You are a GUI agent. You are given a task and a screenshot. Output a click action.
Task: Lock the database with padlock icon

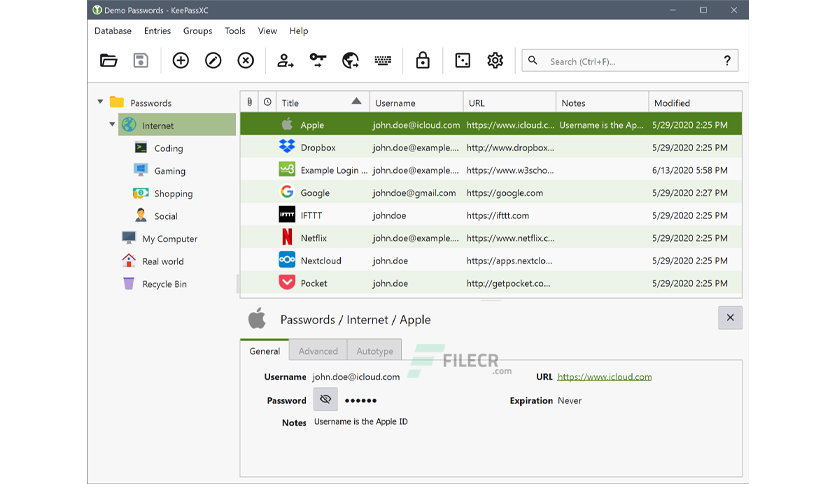pos(423,60)
